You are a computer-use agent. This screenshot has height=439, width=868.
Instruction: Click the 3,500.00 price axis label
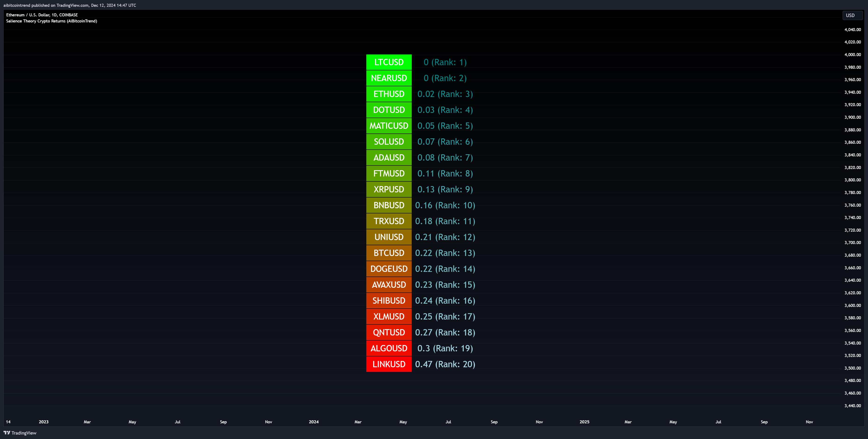click(x=853, y=368)
